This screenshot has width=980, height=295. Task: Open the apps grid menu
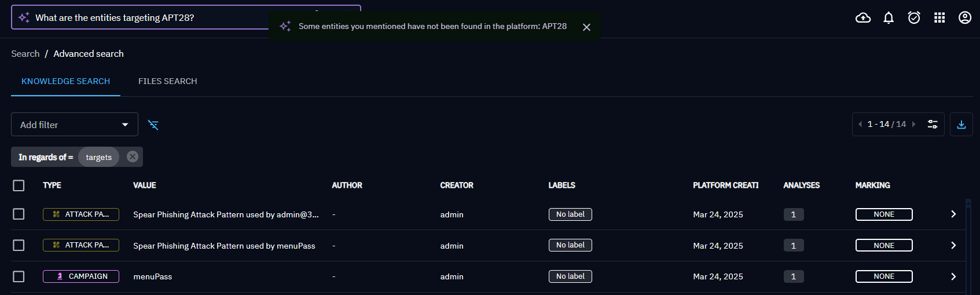pos(939,18)
